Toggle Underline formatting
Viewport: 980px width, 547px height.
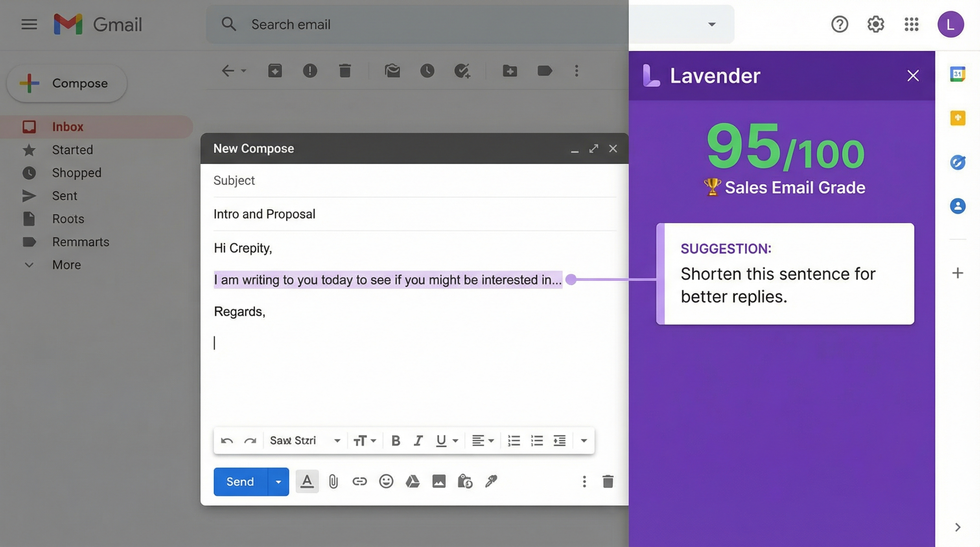pyautogui.click(x=441, y=441)
